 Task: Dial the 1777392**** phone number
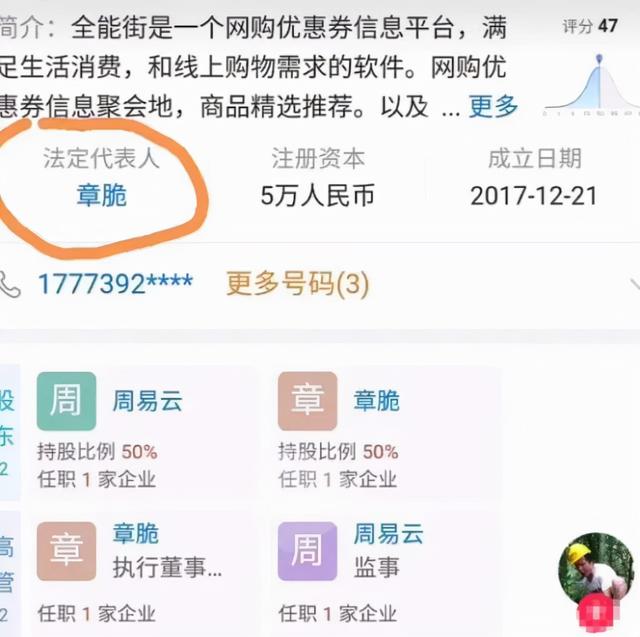click(116, 283)
